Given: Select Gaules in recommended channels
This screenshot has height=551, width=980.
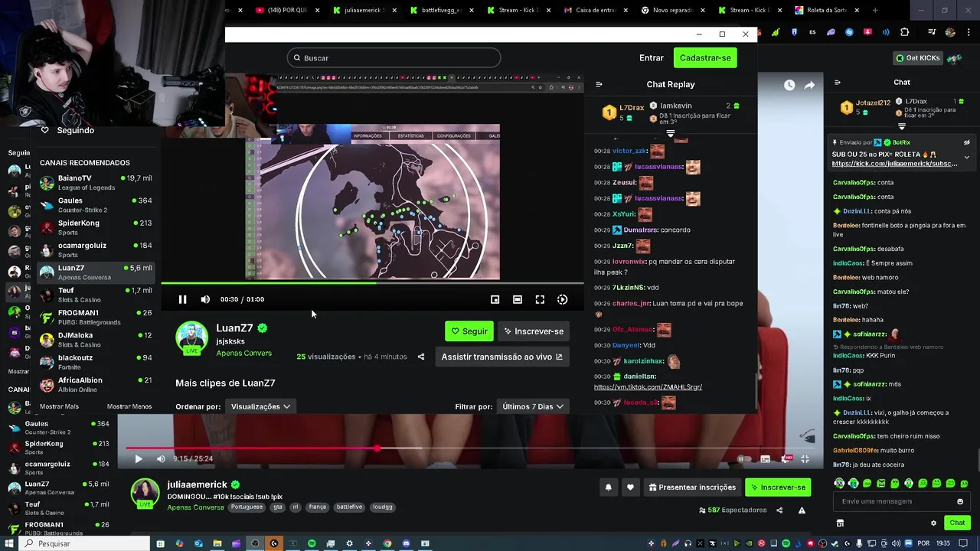Looking at the screenshot, I should coord(96,204).
